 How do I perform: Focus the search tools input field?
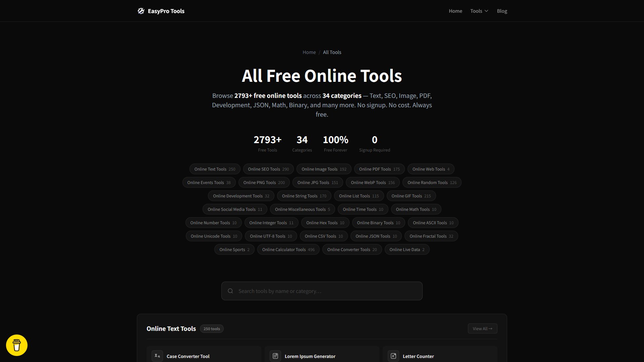[322, 291]
